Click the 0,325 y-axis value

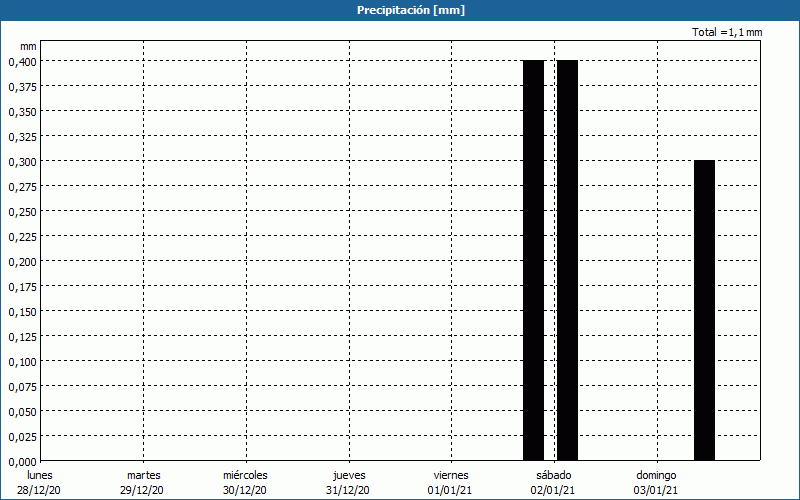pos(22,137)
